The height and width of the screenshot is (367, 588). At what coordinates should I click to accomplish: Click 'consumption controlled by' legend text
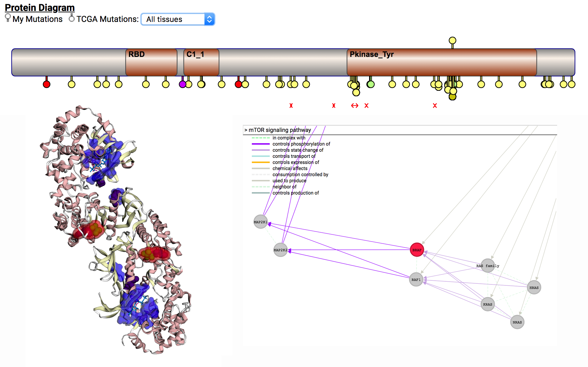tap(300, 175)
